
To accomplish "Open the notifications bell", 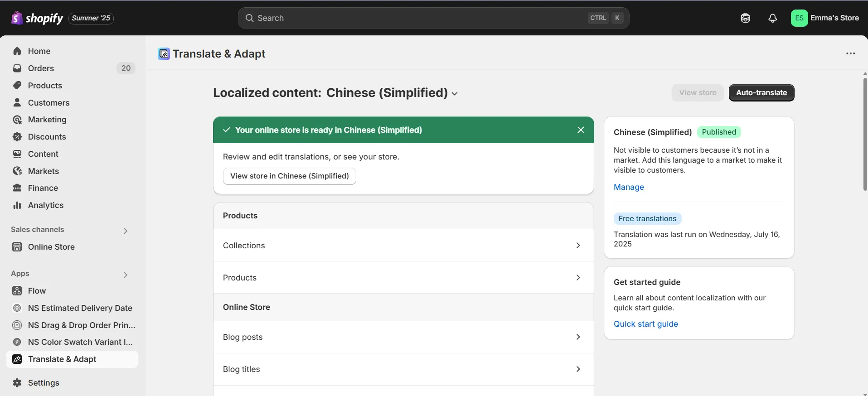I will tap(773, 18).
